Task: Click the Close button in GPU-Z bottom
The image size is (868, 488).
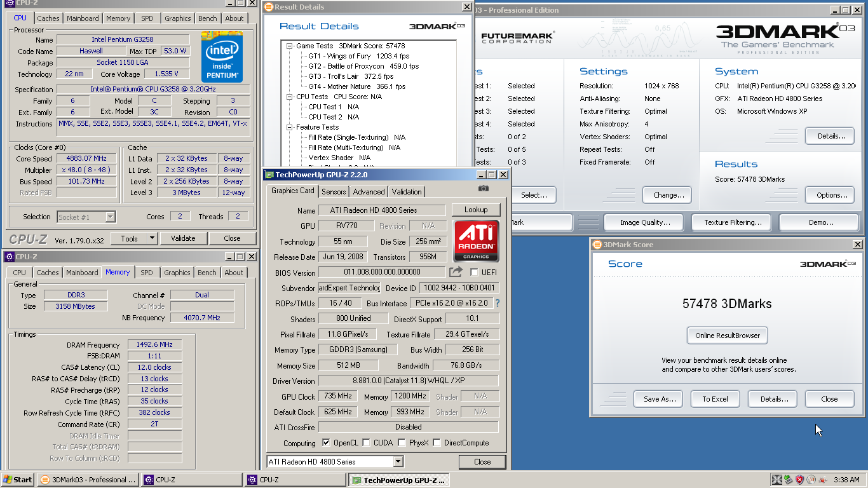Action: pyautogui.click(x=482, y=462)
